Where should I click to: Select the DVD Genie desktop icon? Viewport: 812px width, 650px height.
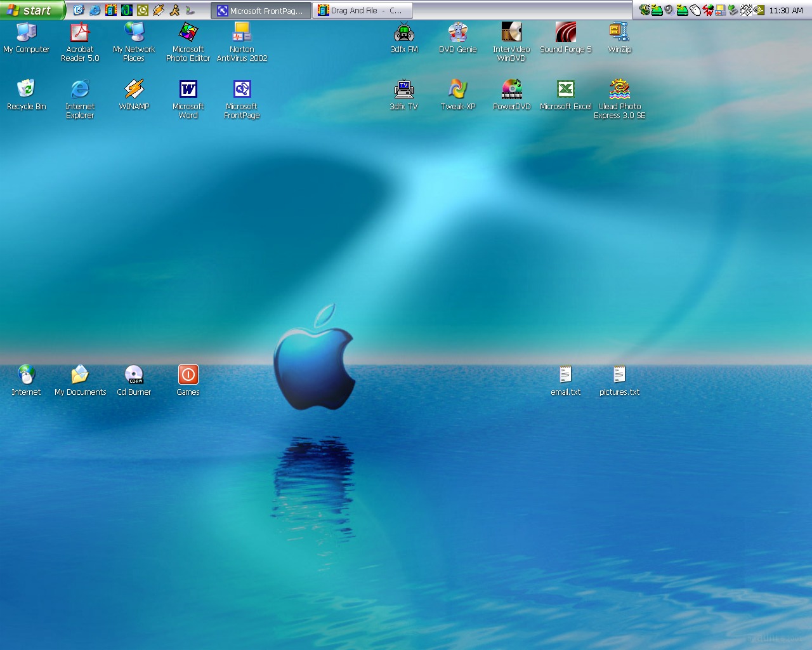pos(458,38)
